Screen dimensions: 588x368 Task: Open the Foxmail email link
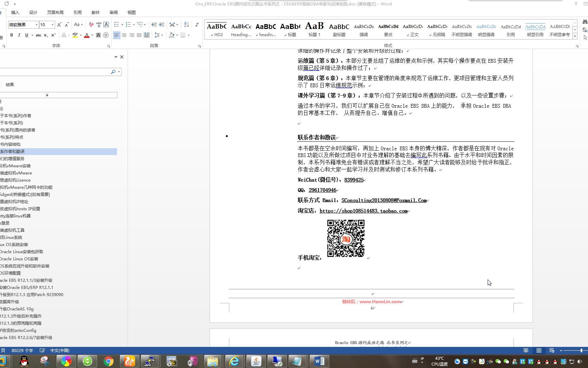pyautogui.click(x=384, y=200)
